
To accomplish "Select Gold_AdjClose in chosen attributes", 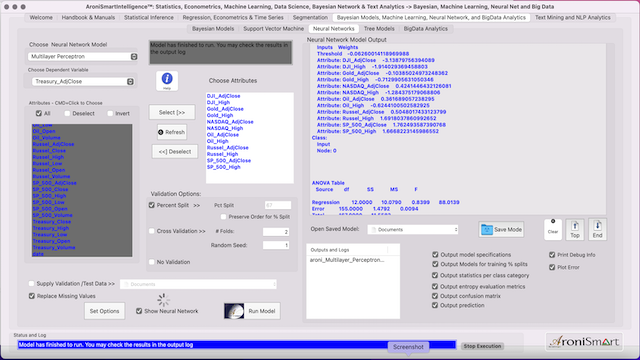I will 225,109.
